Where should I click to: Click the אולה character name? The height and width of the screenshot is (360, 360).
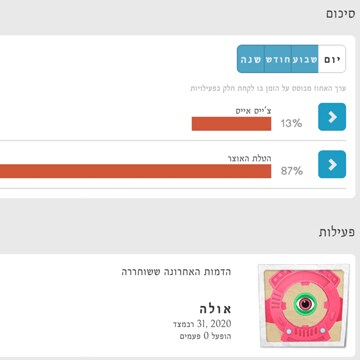tap(215, 309)
